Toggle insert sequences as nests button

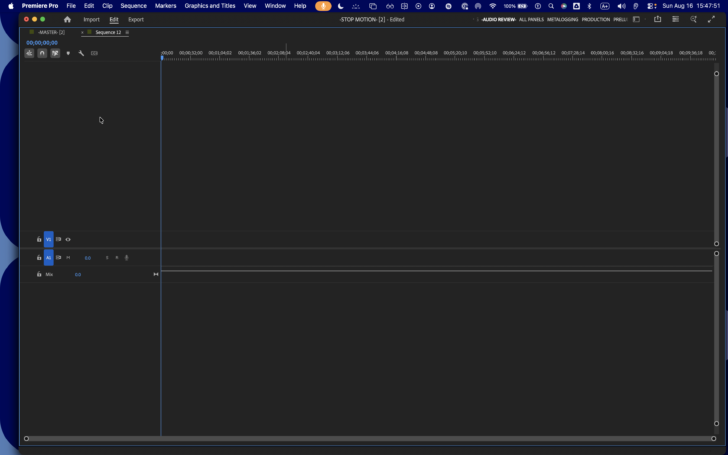pos(29,53)
